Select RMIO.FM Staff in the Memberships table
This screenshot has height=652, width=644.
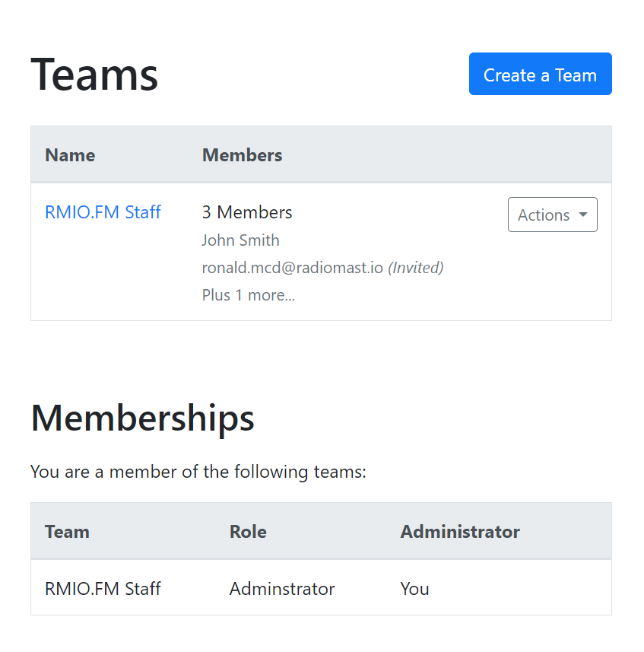coord(103,589)
